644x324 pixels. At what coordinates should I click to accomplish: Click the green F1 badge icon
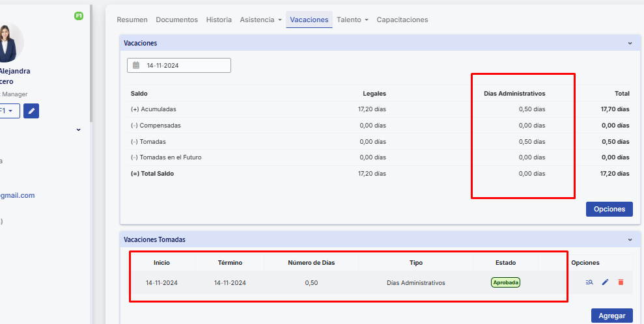click(x=79, y=16)
